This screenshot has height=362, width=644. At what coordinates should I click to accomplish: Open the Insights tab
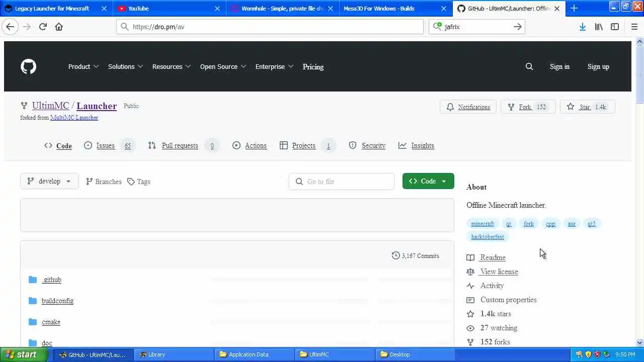coord(416,145)
